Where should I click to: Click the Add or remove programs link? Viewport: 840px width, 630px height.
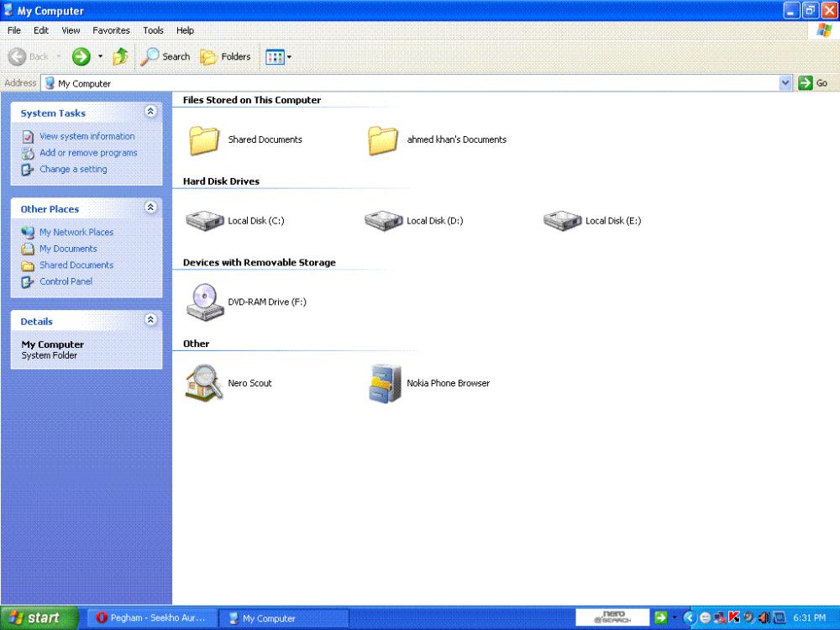coord(88,153)
